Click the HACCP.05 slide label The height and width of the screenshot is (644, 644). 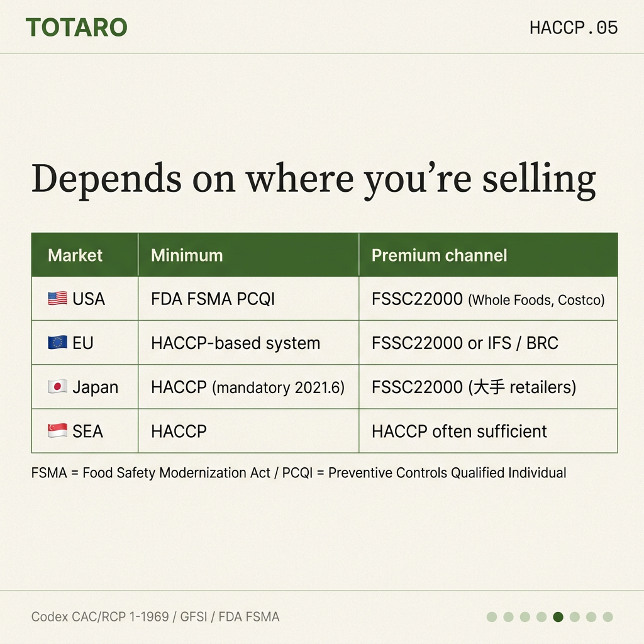[x=574, y=28]
